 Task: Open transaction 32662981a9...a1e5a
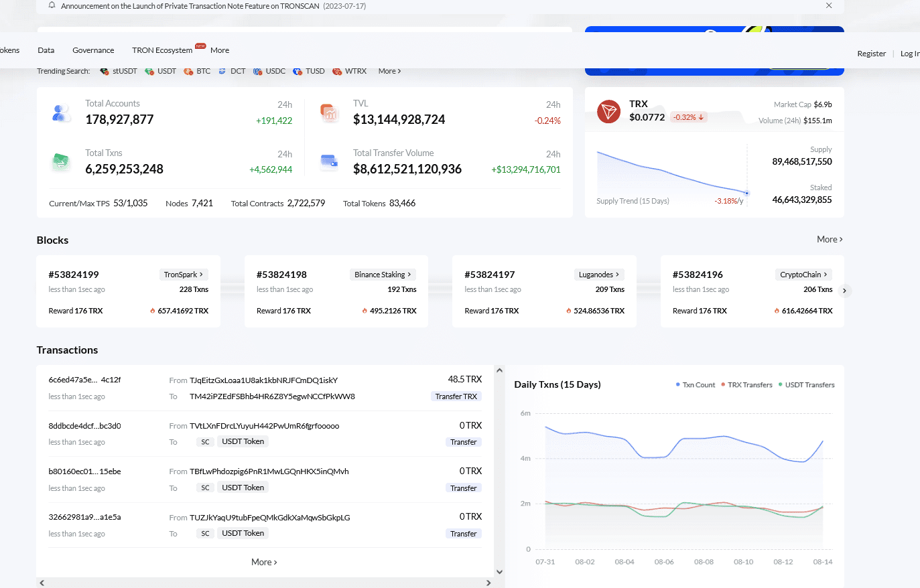coord(84,517)
